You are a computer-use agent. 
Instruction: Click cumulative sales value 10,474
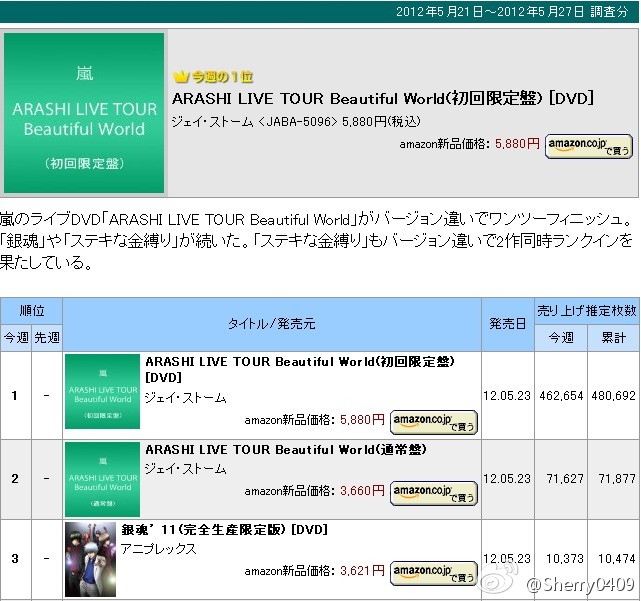(617, 558)
